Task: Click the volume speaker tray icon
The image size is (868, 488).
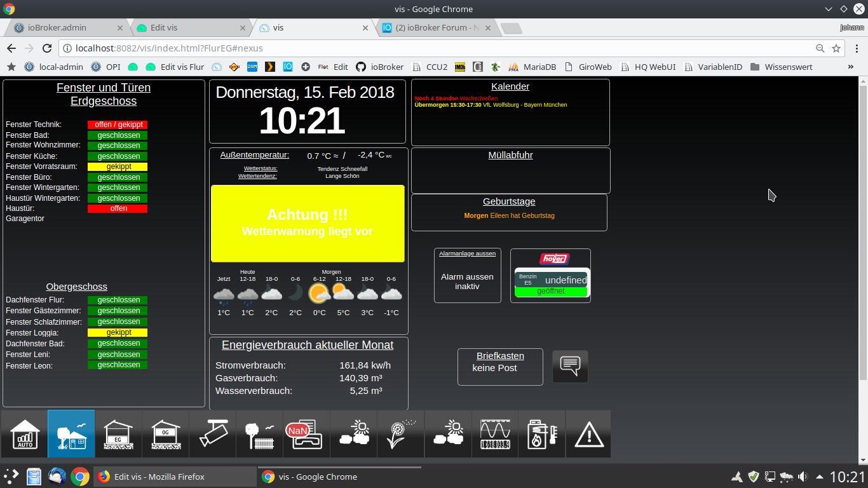Action: point(803,477)
